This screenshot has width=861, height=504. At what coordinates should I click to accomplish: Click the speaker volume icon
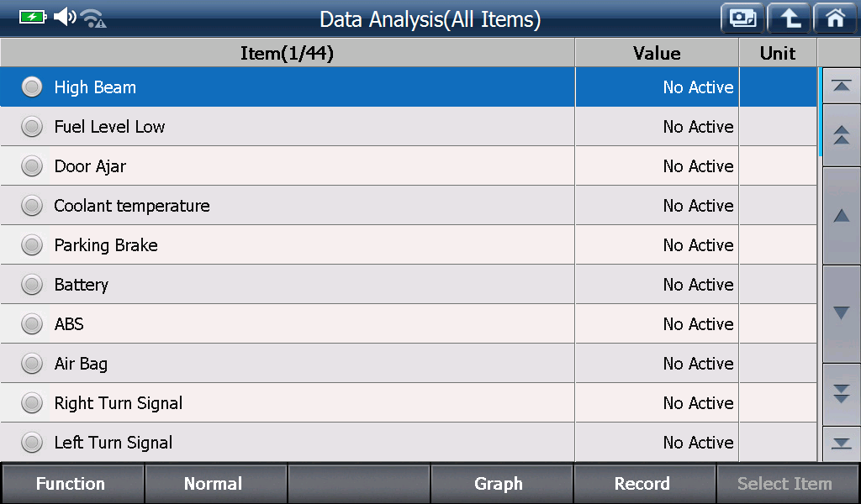pyautogui.click(x=65, y=17)
